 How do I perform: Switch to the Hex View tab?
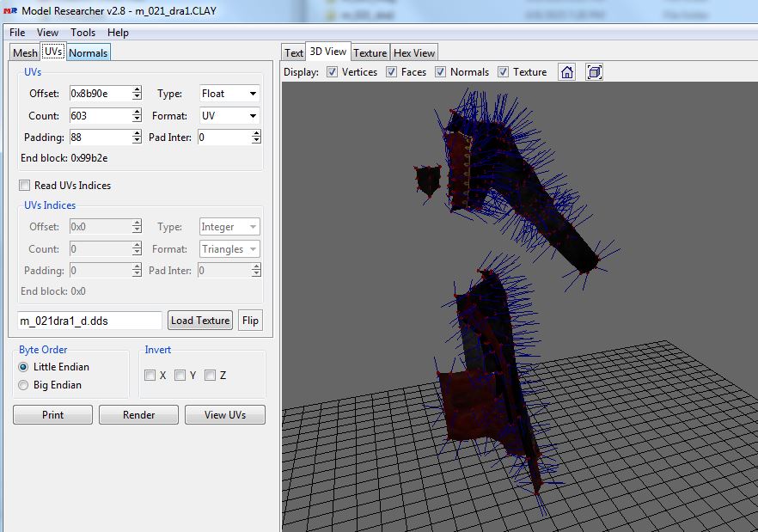coord(414,52)
